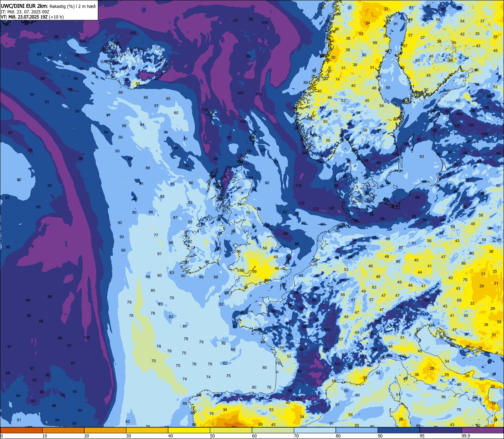Click the 30–40 gold legend swatch
Viewport: 504px width, 439px height.
[147, 430]
